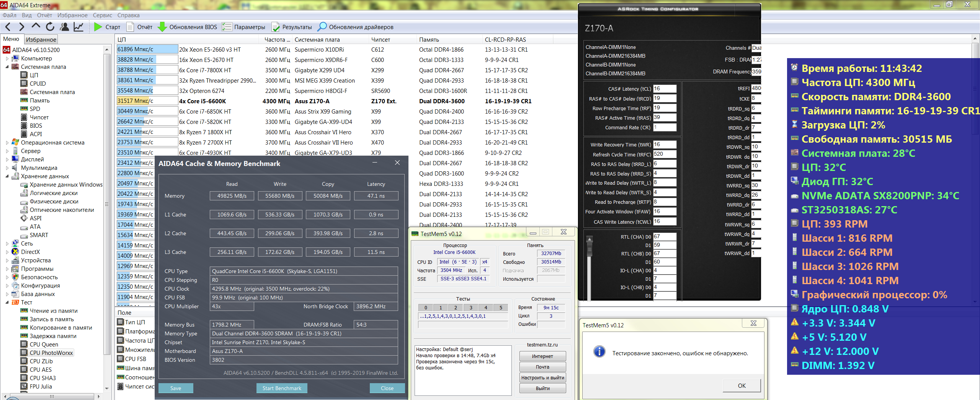This screenshot has width=980, height=400.
Task: Collapse the Системная плата tree node
Action: (7, 67)
